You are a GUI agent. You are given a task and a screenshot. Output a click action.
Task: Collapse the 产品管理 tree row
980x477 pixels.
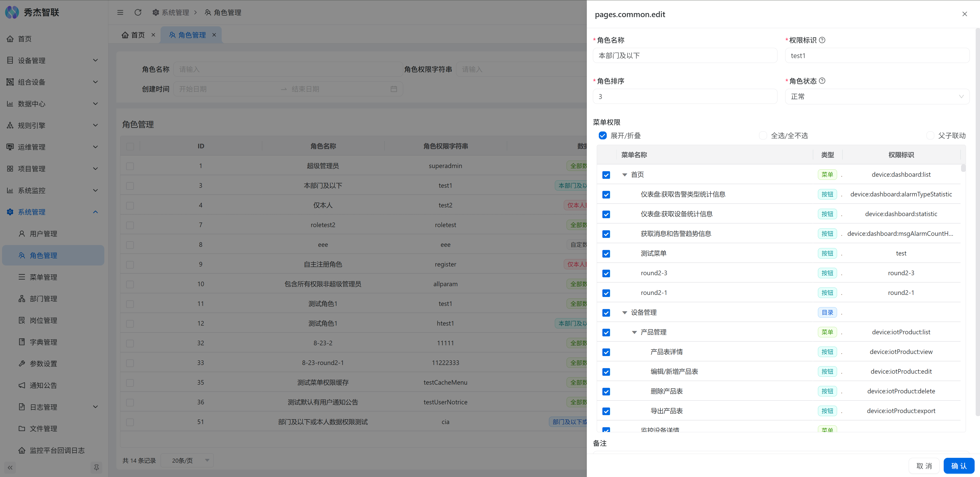pyautogui.click(x=634, y=332)
